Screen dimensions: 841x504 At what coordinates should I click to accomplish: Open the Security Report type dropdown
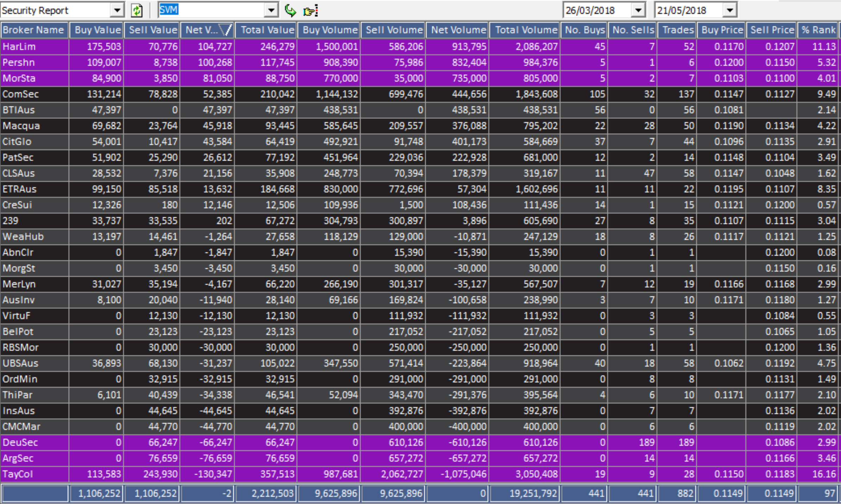pos(117,10)
